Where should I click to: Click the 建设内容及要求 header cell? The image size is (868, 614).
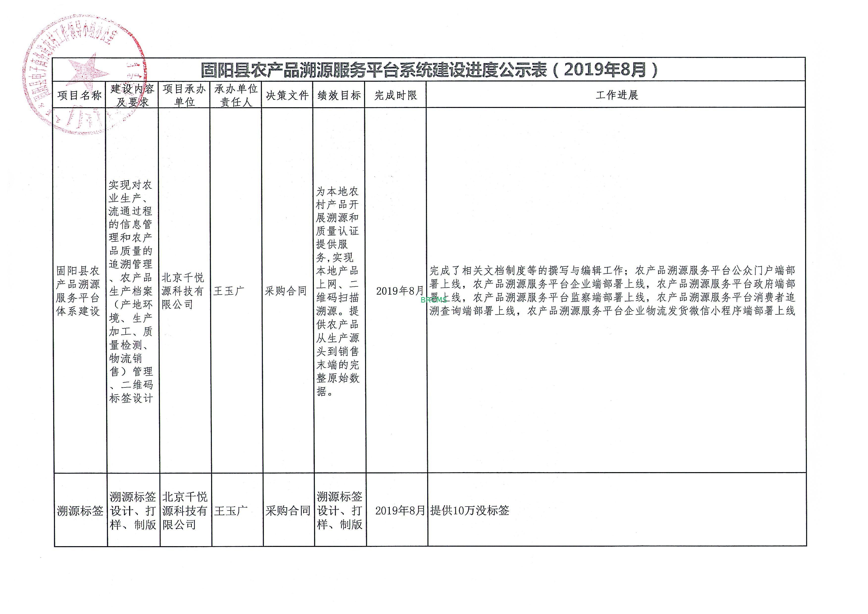point(132,95)
